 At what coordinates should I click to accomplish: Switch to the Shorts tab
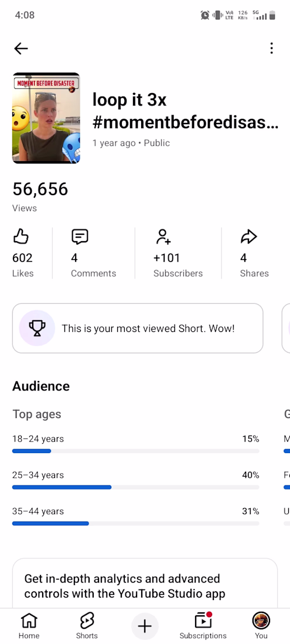87,626
